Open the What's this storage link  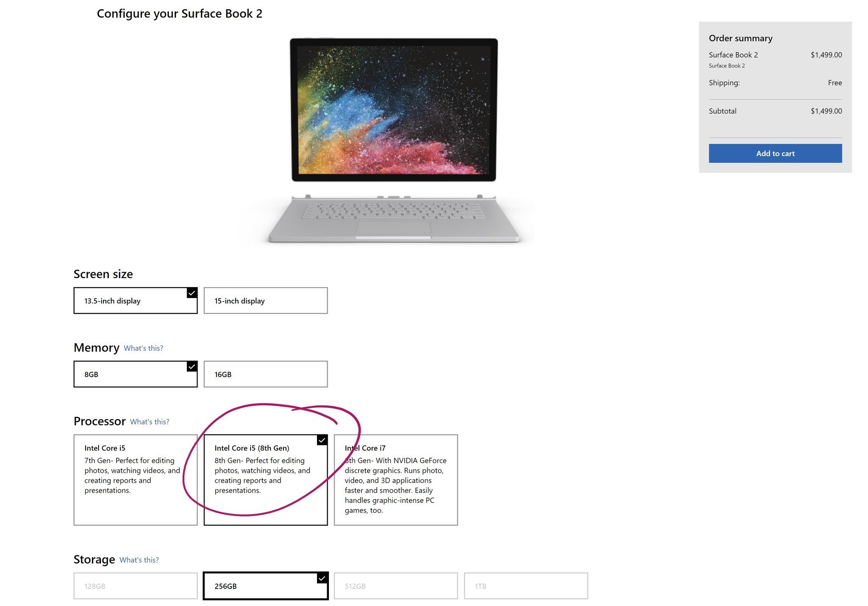tap(139, 559)
